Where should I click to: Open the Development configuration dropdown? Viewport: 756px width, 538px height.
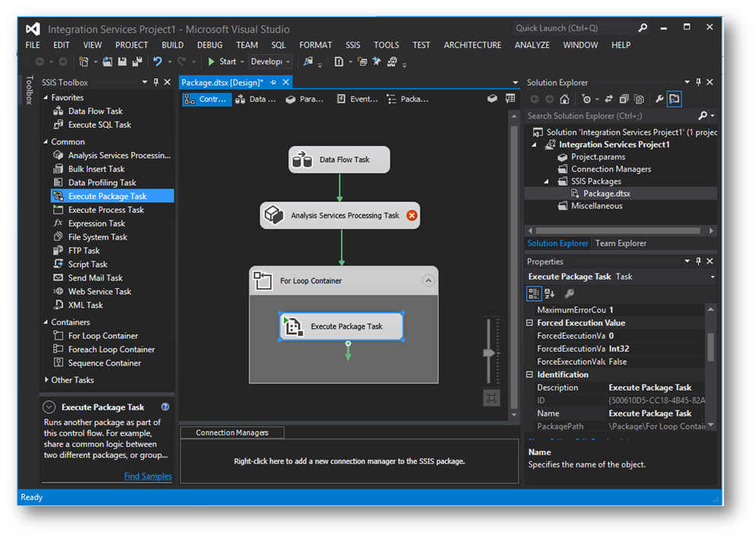(x=271, y=62)
